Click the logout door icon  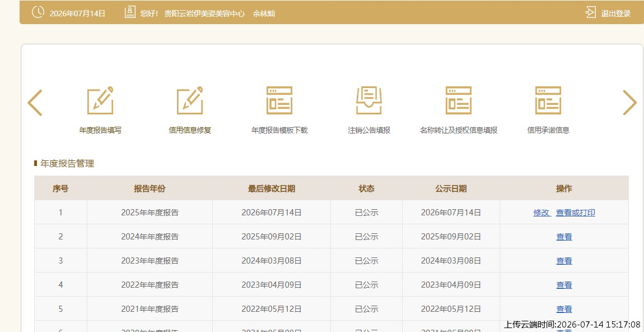(590, 12)
